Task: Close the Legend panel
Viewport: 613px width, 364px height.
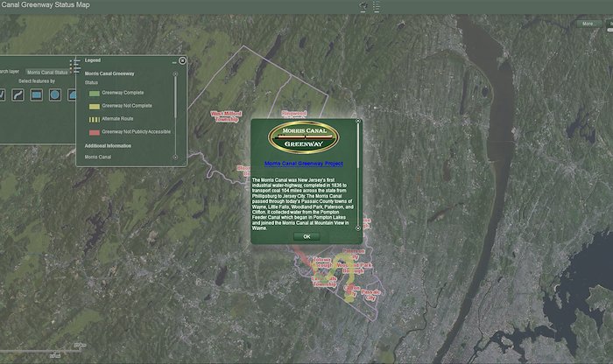Action: (x=182, y=60)
